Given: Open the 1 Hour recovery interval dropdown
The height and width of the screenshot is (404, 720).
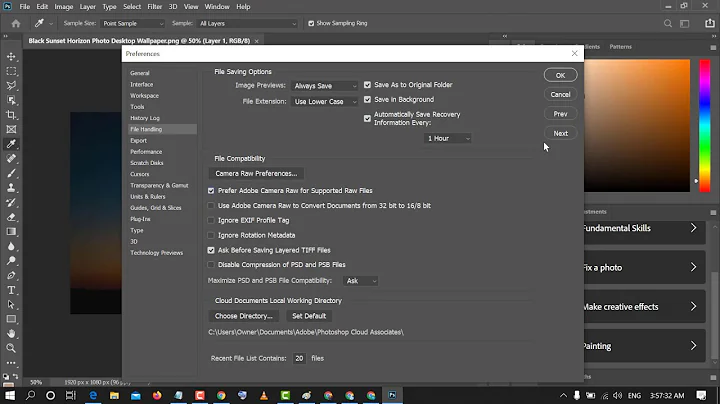Looking at the screenshot, I should 448,138.
